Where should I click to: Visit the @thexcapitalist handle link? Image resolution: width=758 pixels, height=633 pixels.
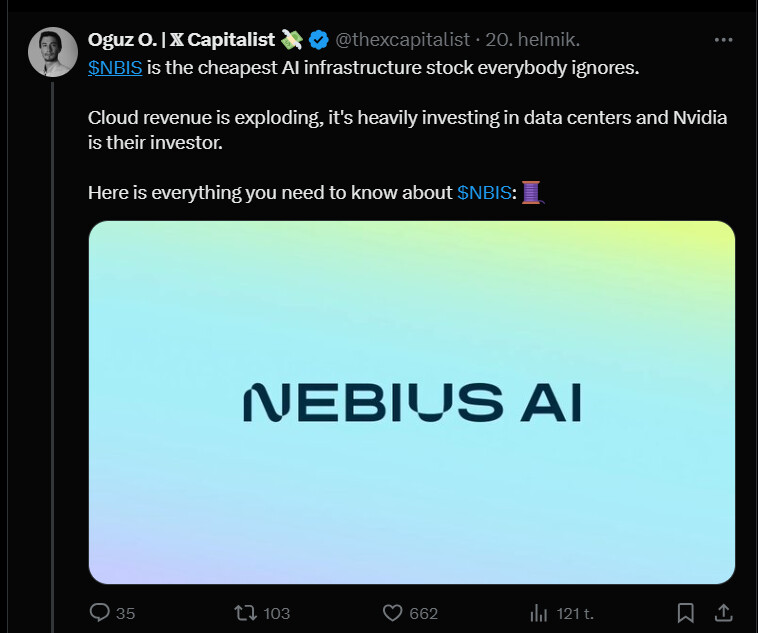[402, 40]
